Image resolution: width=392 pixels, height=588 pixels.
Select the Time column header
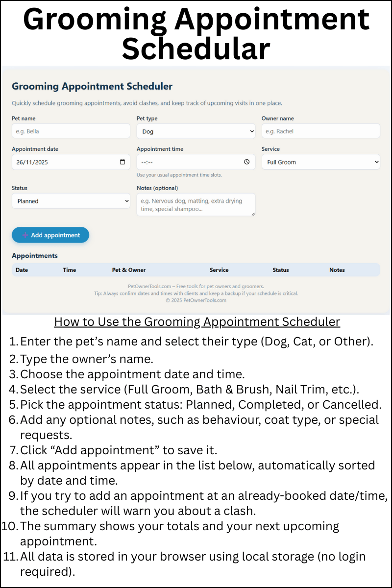pyautogui.click(x=70, y=270)
